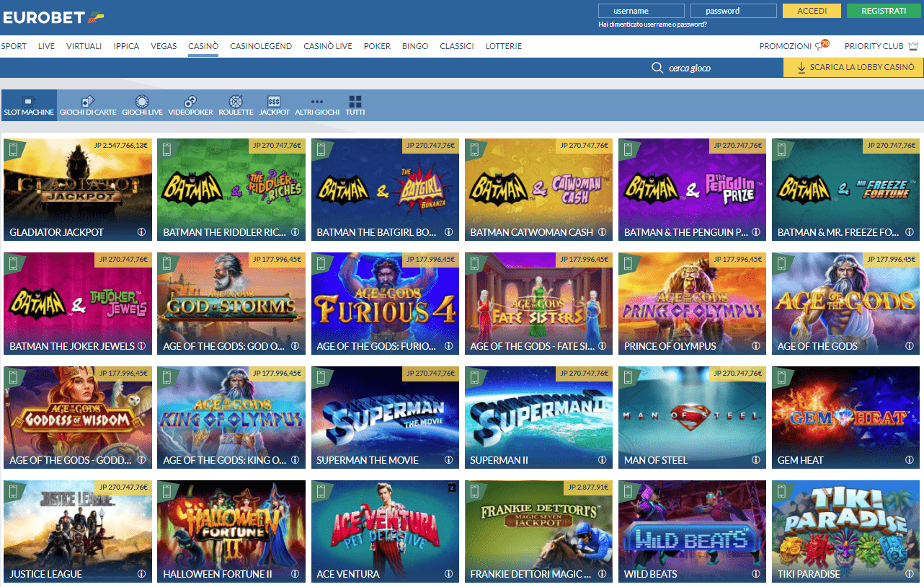This screenshot has width=924, height=587.
Task: Click the Registrati button
Action: (x=884, y=11)
